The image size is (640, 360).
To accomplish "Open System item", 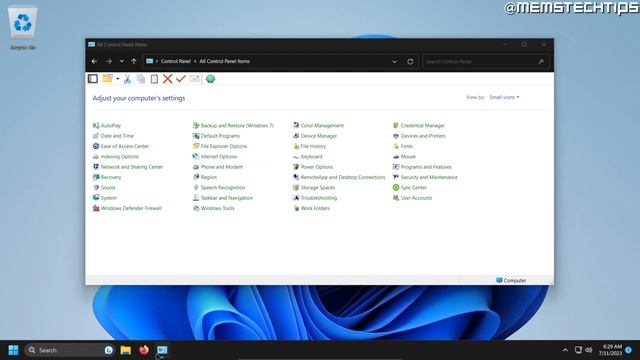I will point(104,198).
